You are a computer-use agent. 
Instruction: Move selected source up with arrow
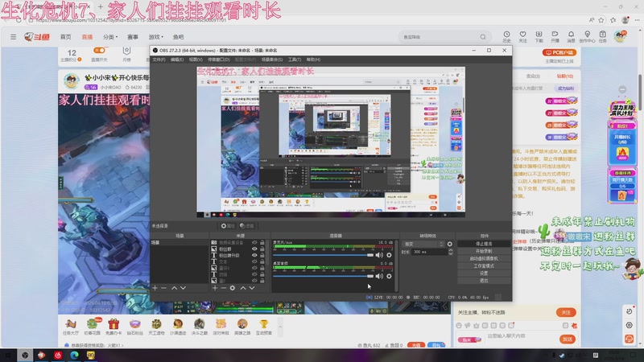click(243, 288)
